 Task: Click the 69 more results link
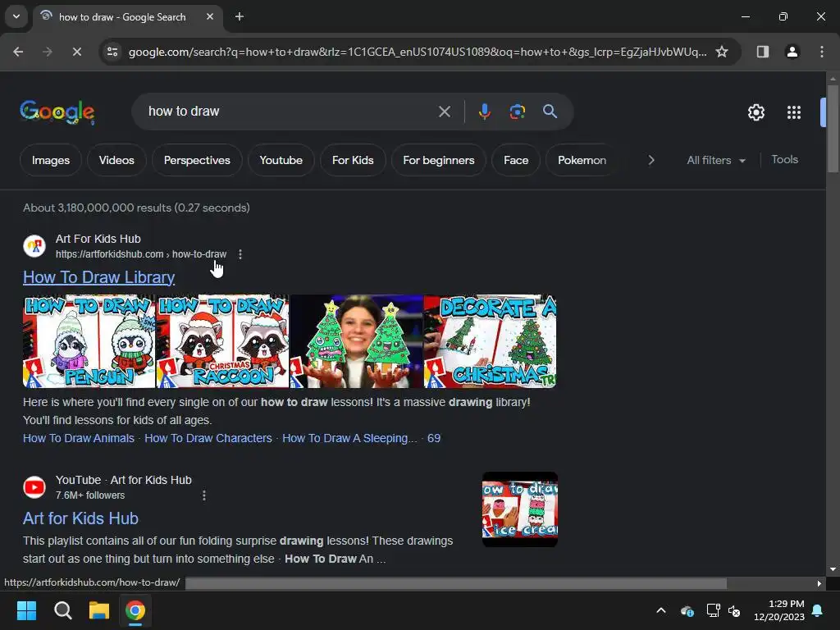pos(434,438)
